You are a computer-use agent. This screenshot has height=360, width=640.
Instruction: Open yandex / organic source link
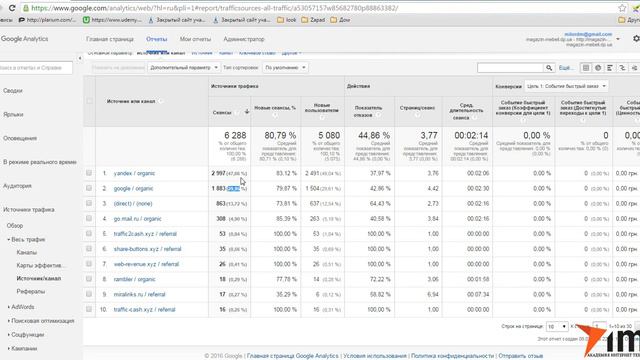tap(134, 173)
